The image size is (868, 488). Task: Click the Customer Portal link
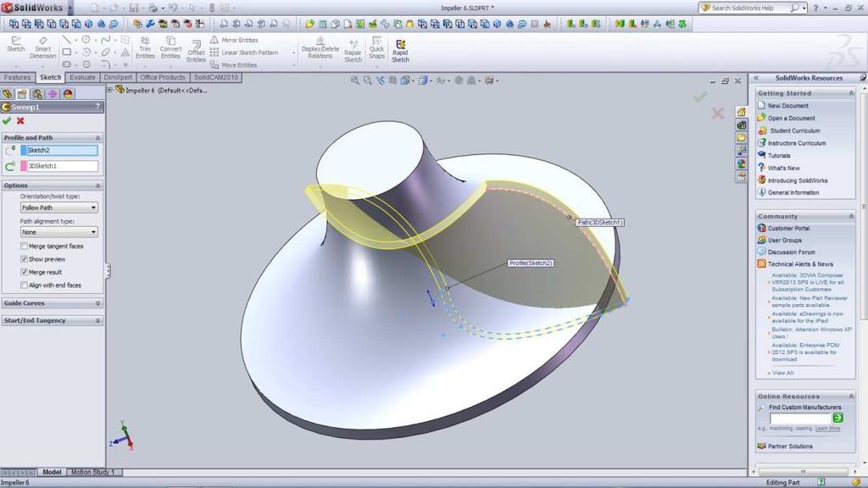coord(788,228)
